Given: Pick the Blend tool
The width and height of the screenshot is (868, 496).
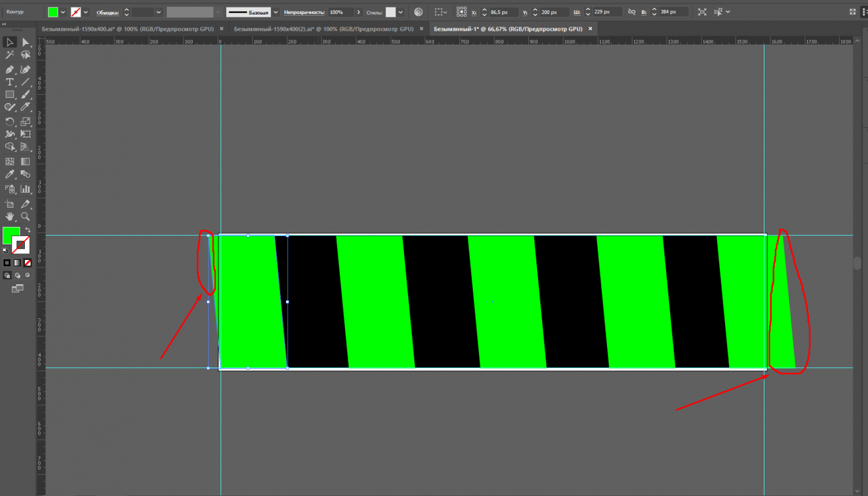Looking at the screenshot, I should tap(25, 174).
